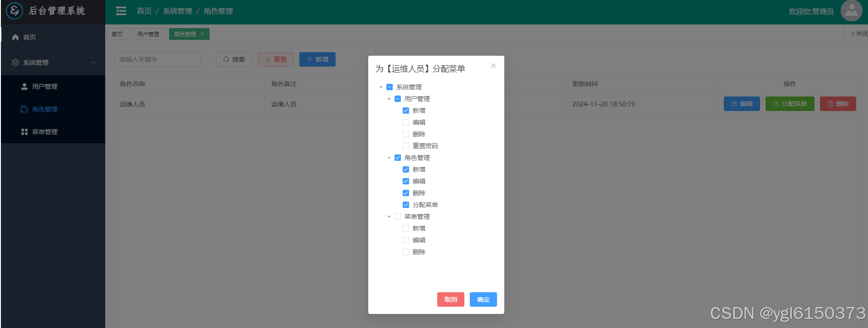This screenshot has height=328, width=868.
Task: Uncheck the 角色管理 checkbox in the tree
Action: point(398,158)
